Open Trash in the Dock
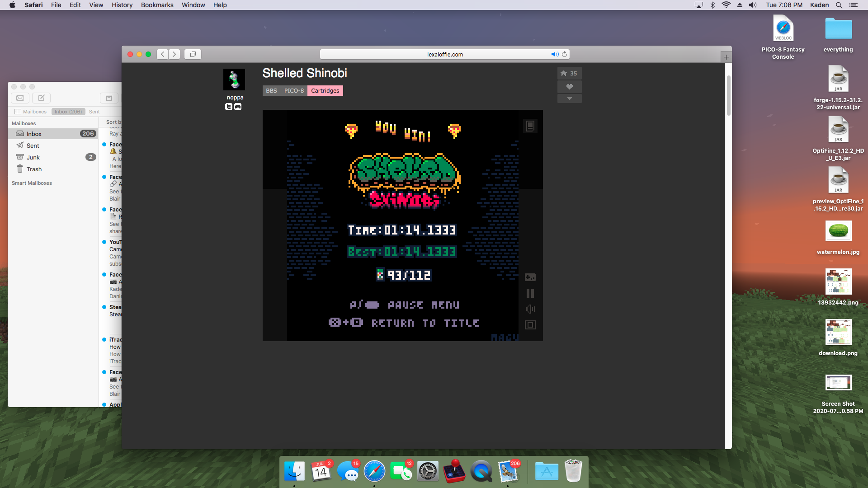 pos(573,472)
